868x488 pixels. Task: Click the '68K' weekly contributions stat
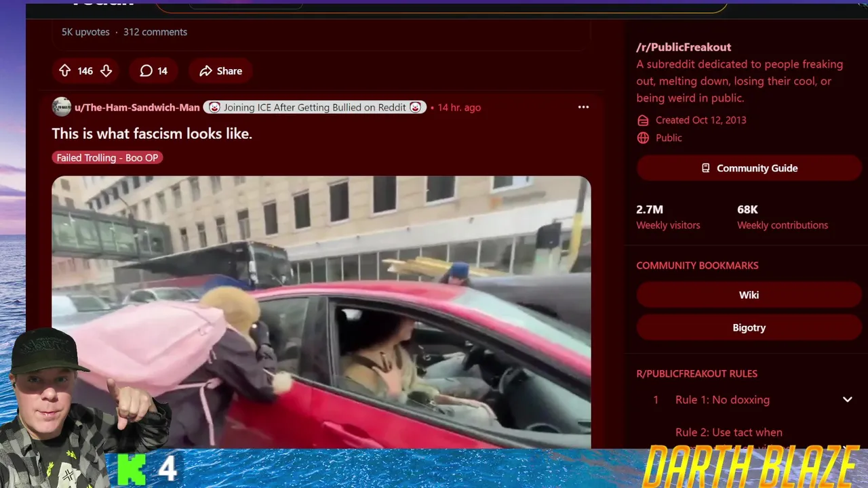coord(747,209)
